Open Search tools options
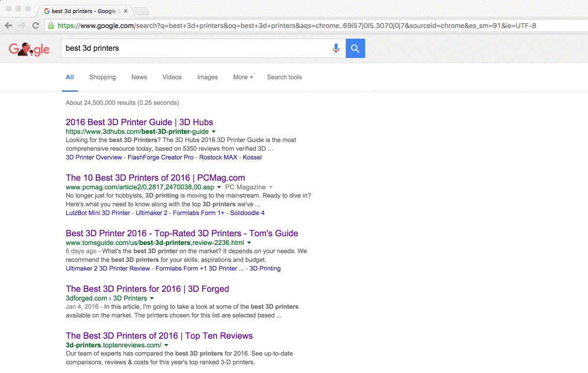 [x=284, y=77]
